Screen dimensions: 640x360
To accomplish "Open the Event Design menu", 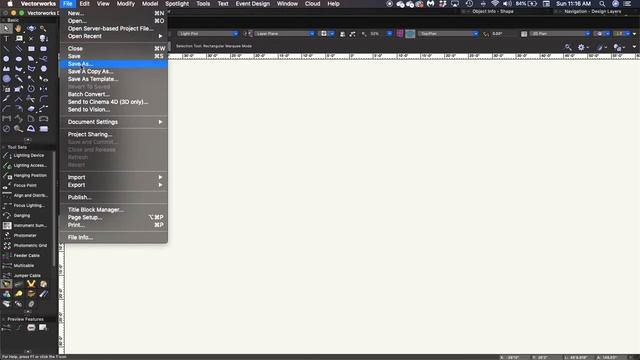I will 253,4.
